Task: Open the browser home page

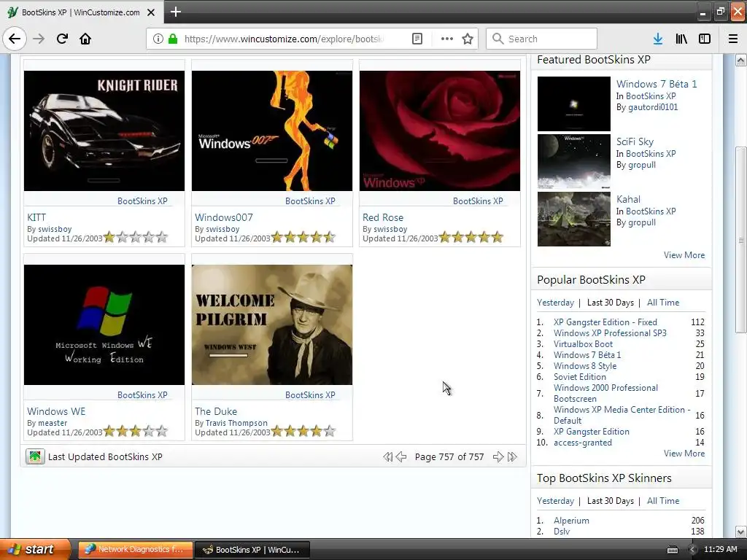Action: tap(85, 39)
